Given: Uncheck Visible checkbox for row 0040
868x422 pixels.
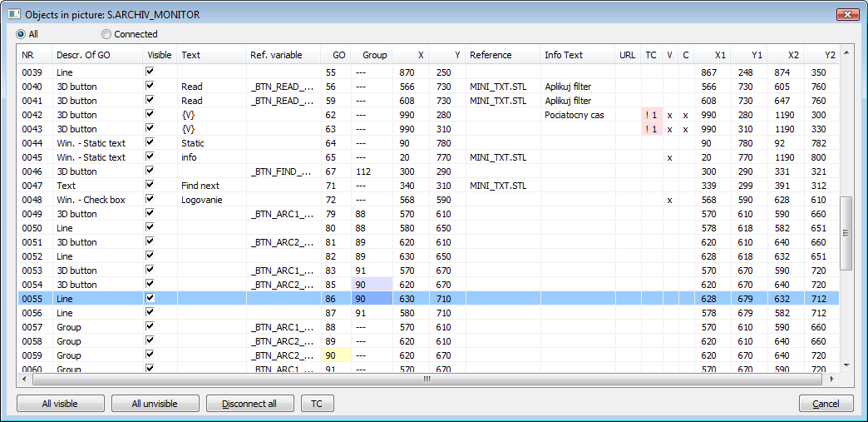Looking at the screenshot, I should pyautogui.click(x=150, y=87).
